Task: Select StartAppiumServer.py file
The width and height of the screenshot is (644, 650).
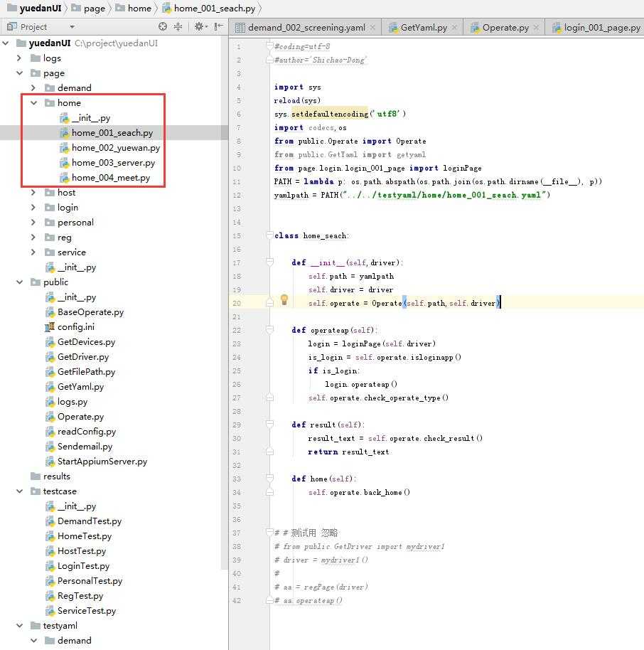Action: [x=96, y=462]
